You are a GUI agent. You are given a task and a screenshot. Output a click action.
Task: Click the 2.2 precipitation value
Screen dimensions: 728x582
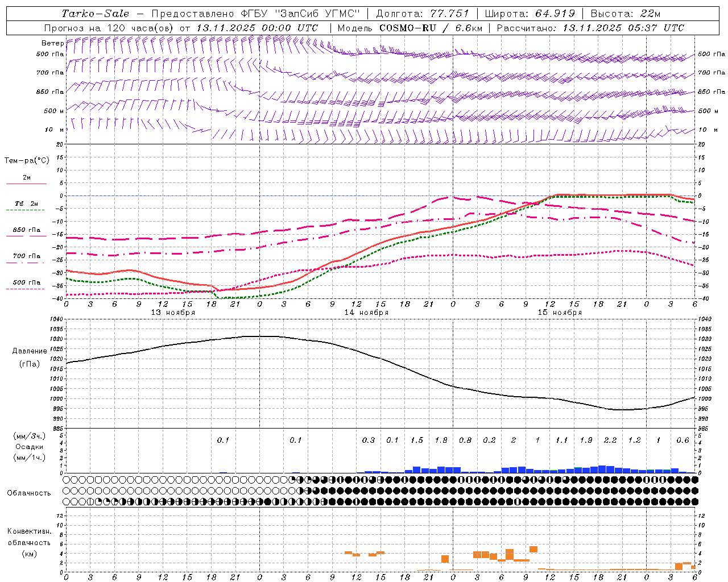[610, 440]
